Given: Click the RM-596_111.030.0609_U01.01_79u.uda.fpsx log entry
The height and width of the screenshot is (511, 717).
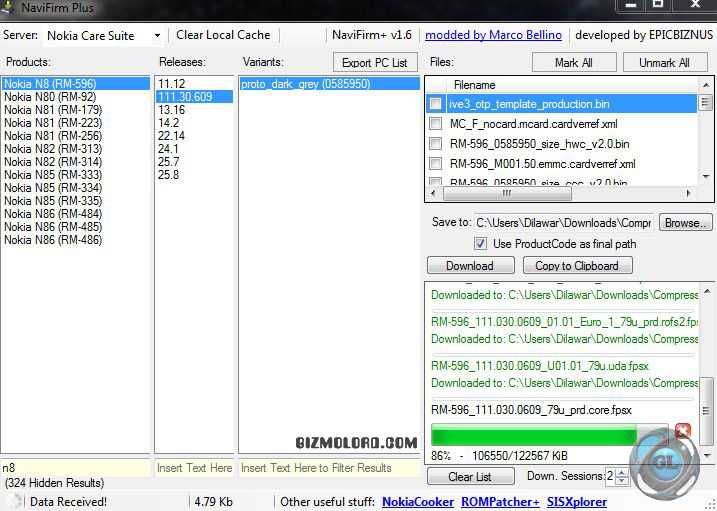Looking at the screenshot, I should [x=540, y=366].
